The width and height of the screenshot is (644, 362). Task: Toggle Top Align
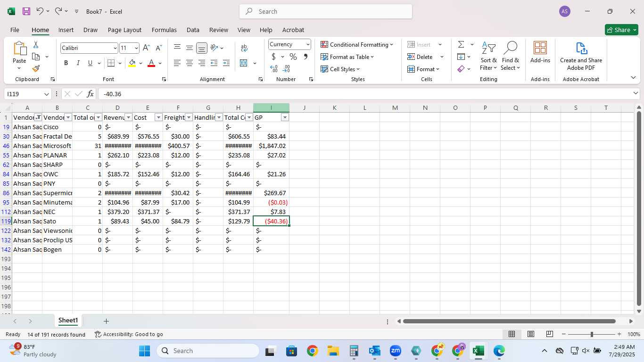(x=177, y=48)
